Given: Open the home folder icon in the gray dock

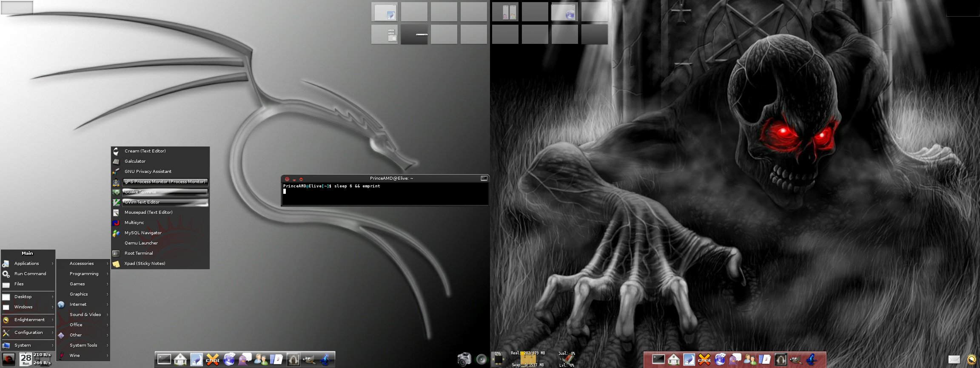Looking at the screenshot, I should 180,359.
